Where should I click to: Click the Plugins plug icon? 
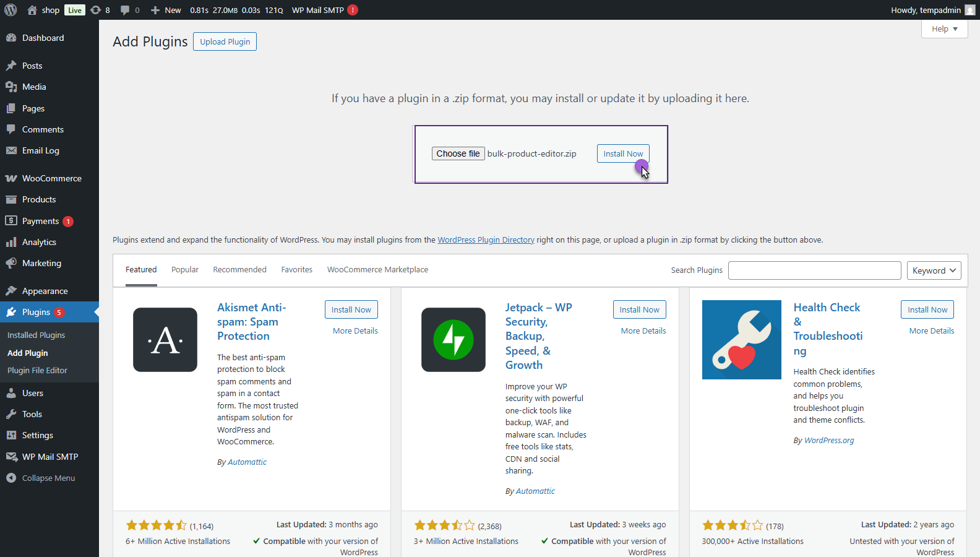pyautogui.click(x=11, y=312)
